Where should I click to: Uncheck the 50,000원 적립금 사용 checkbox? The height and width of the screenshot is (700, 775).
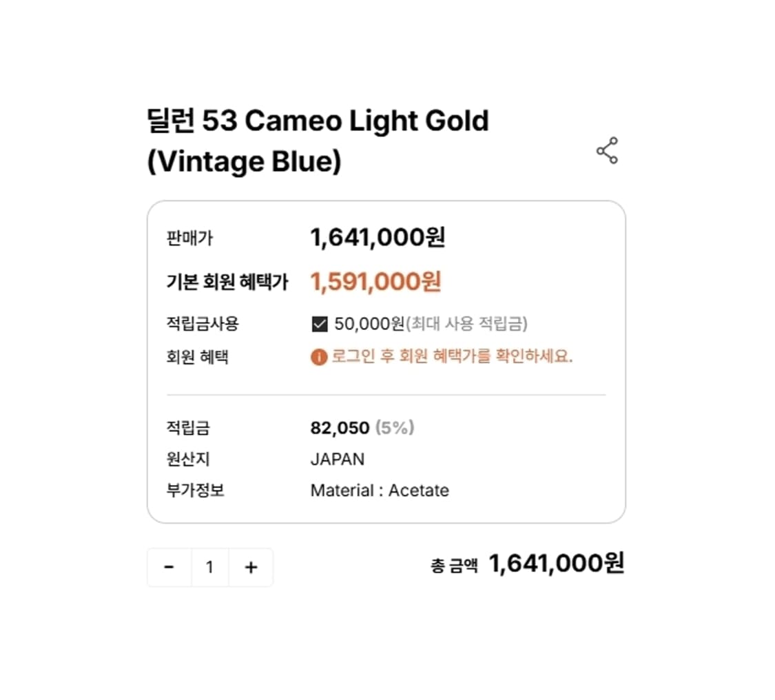(x=318, y=324)
